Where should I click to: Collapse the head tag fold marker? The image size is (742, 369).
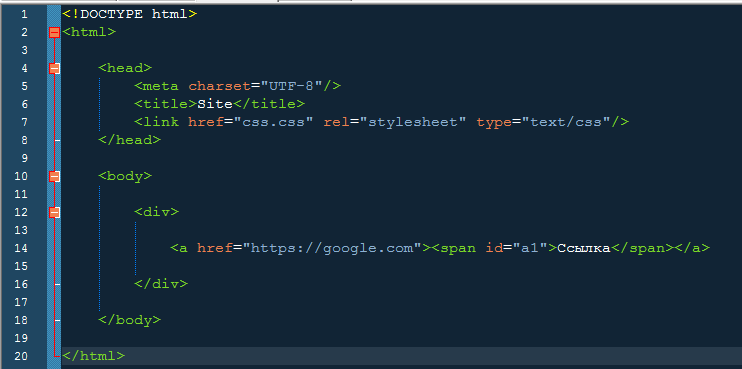click(54, 68)
